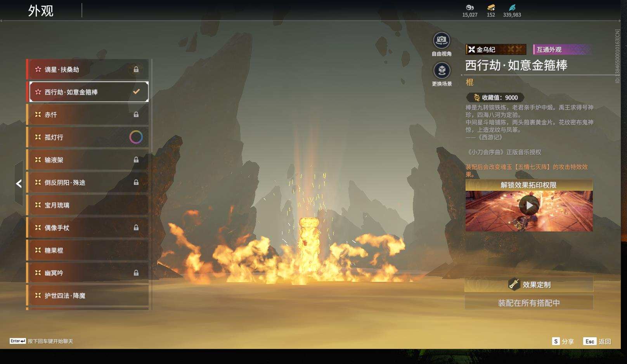Click 解锁效果拓印权限 banner
This screenshot has width=627, height=364.
click(529, 185)
